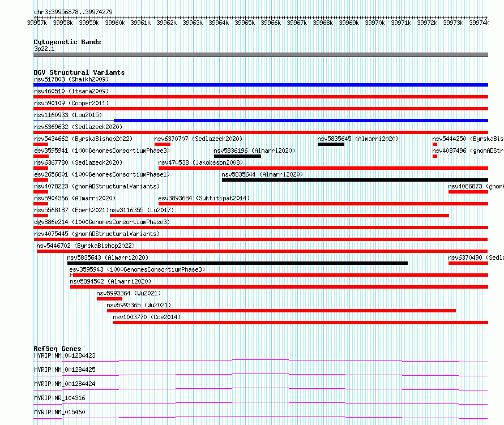Open the nsv6367780 (Sedlazeck2020) label
The width and height of the screenshot is (504, 425).
coord(78,162)
